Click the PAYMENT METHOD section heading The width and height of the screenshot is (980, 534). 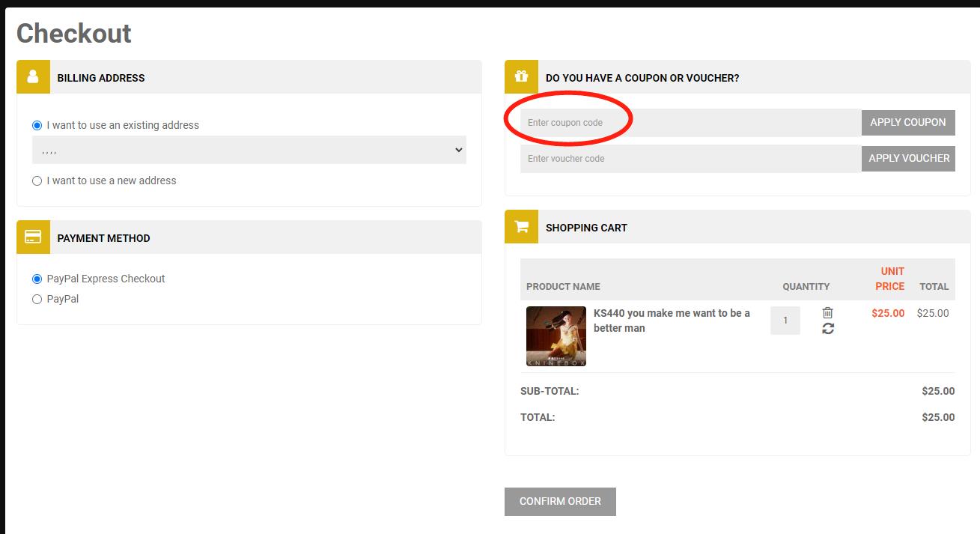coord(104,238)
